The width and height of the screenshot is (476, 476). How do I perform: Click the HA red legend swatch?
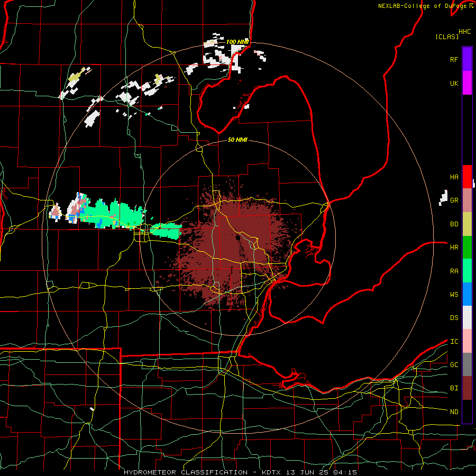click(467, 177)
